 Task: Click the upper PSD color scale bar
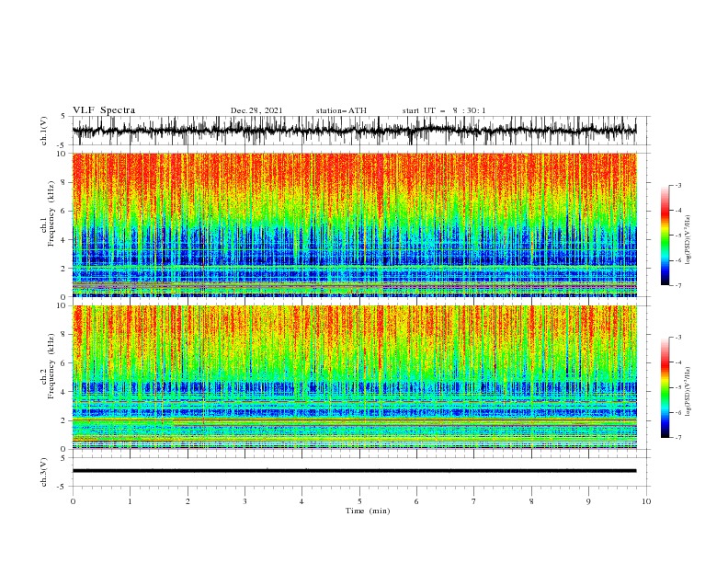coord(665,236)
